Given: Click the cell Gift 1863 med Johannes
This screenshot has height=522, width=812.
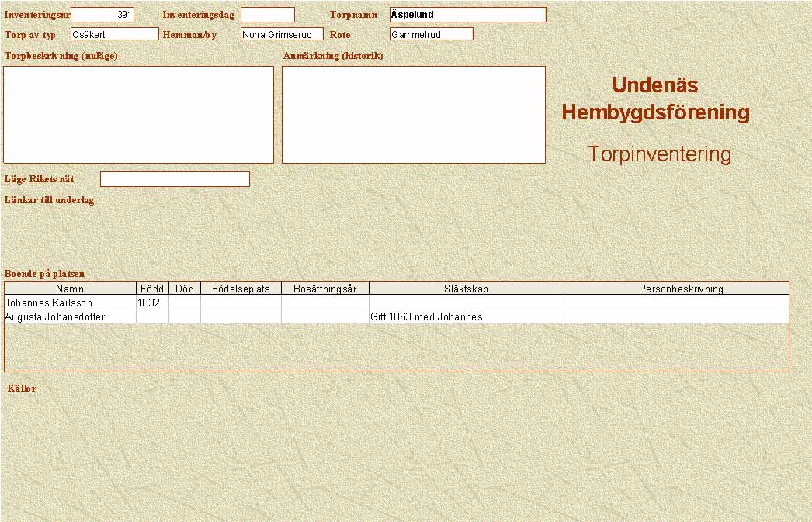Looking at the screenshot, I should (x=466, y=316).
